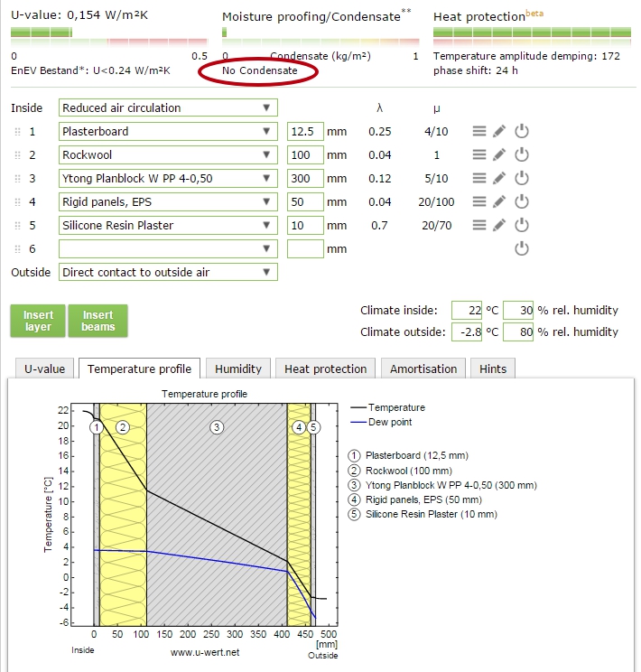Click the EPS thickness field 50
The width and height of the screenshot is (641, 672).
click(305, 201)
